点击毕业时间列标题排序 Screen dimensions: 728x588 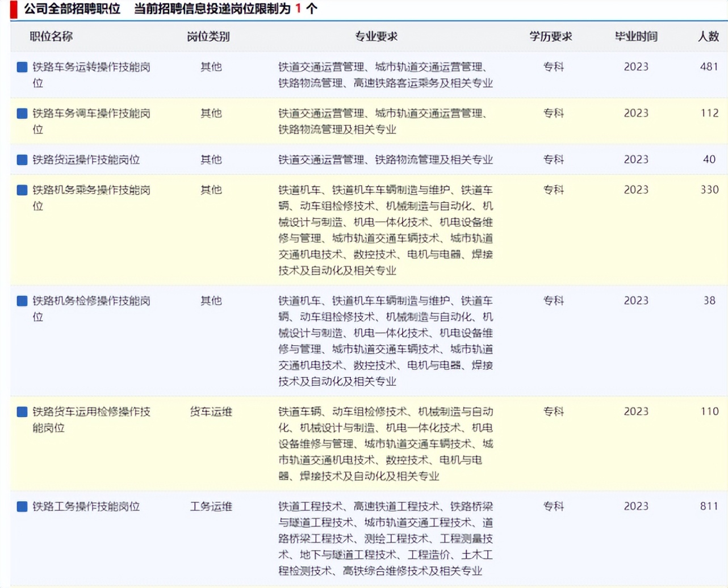(635, 36)
